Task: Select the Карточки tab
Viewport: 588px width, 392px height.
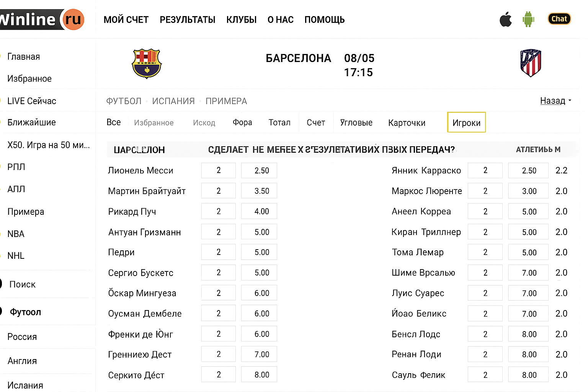Action: pyautogui.click(x=407, y=123)
